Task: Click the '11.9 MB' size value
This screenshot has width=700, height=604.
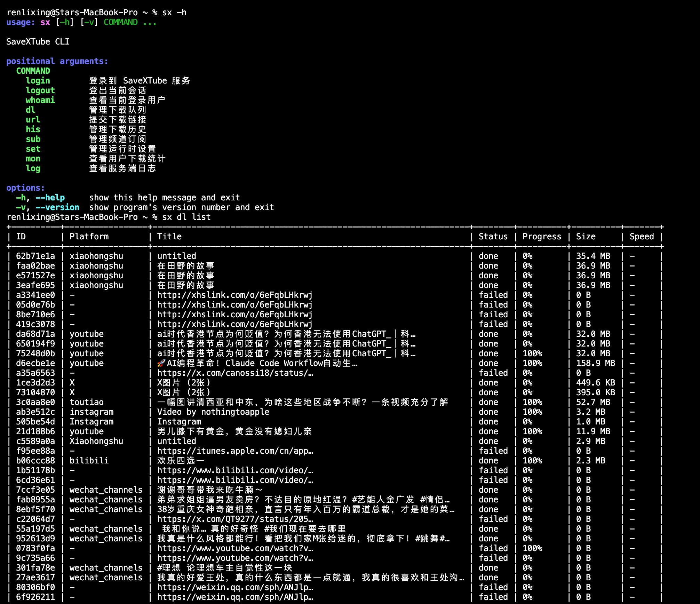Action: tap(593, 431)
